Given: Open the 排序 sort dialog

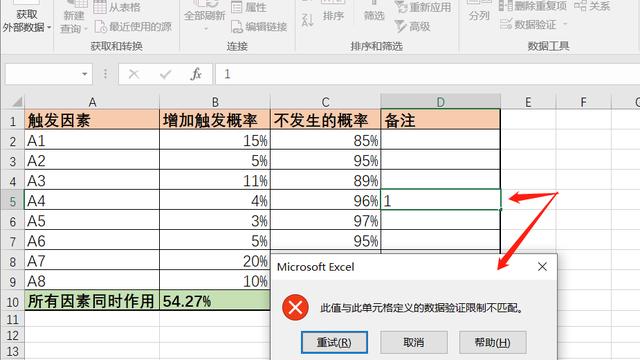Looking at the screenshot, I should click(x=333, y=12).
